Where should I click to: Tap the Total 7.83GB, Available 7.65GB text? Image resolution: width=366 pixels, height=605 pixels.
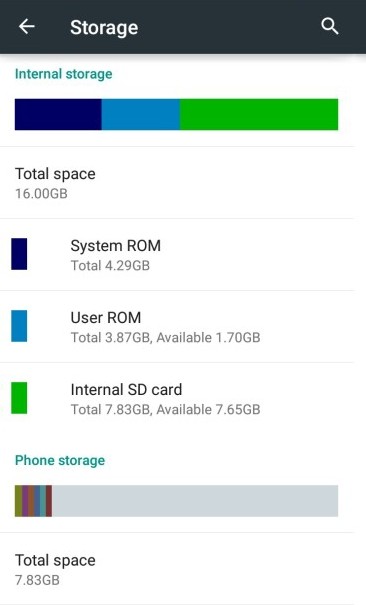coord(165,409)
